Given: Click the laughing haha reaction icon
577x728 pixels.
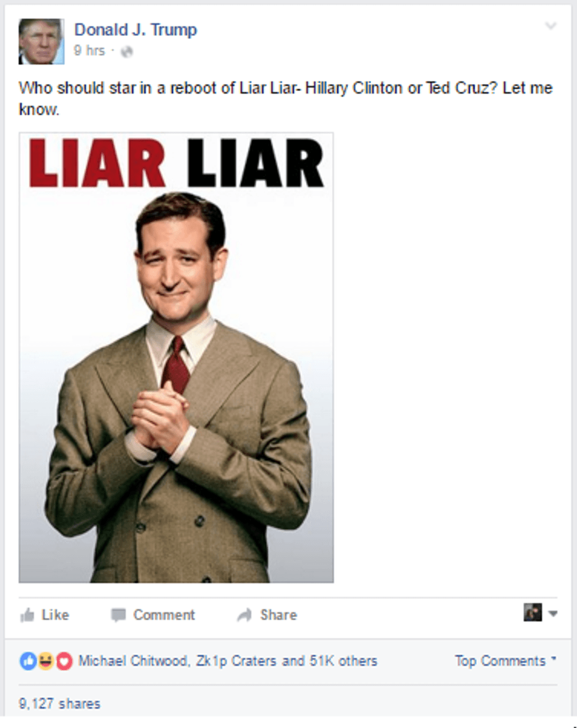Looking at the screenshot, I should (x=45, y=661).
